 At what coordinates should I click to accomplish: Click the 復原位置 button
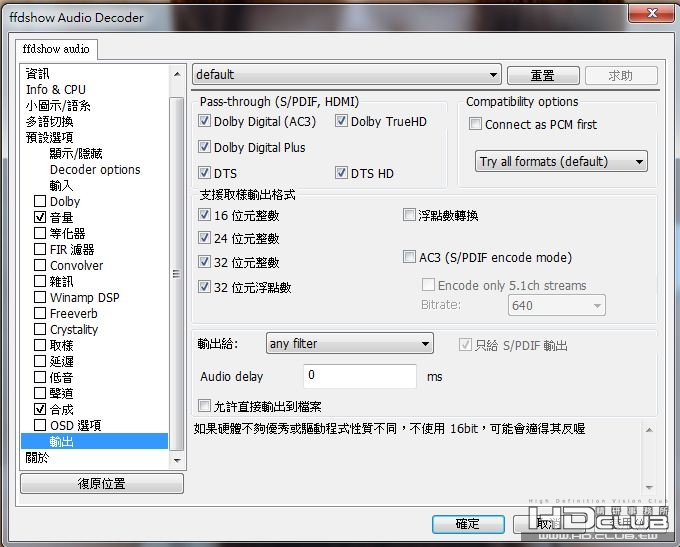coord(102,483)
